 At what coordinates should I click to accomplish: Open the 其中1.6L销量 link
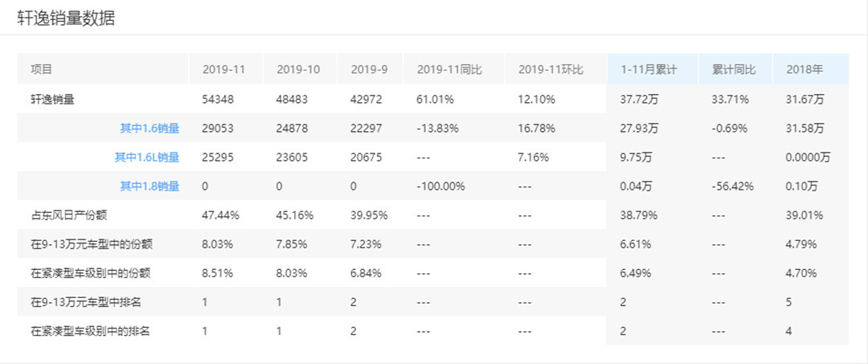point(146,157)
